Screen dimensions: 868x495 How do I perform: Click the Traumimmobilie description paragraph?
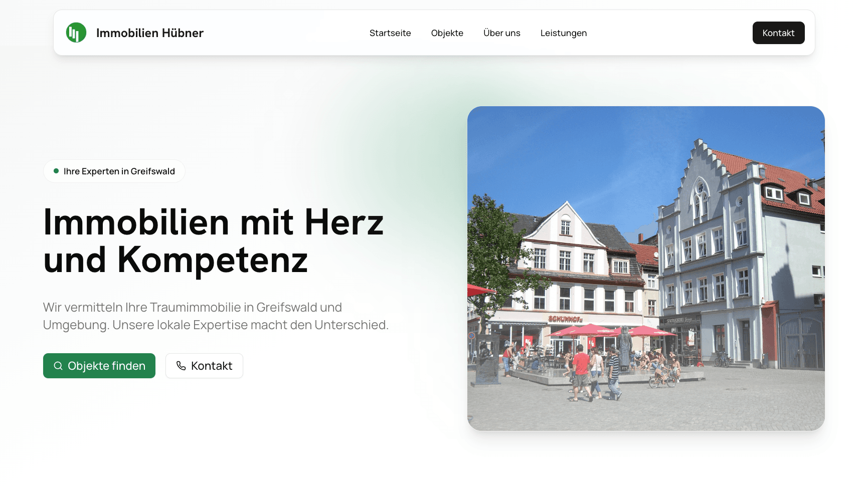coord(216,316)
